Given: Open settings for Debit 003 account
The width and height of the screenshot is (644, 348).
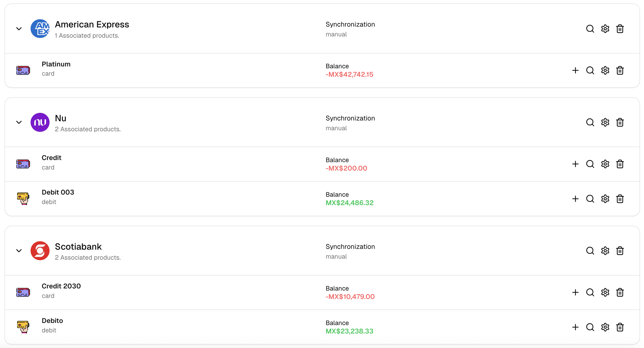Looking at the screenshot, I should tap(605, 199).
